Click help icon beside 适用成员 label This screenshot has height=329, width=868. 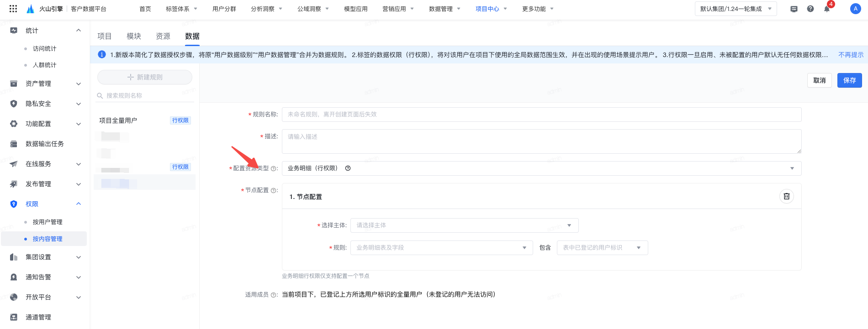[x=274, y=295]
